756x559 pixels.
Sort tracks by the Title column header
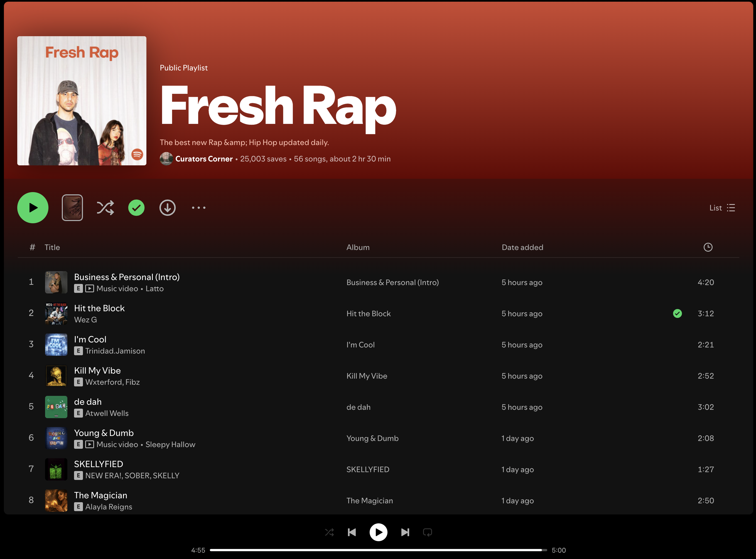[x=52, y=247]
